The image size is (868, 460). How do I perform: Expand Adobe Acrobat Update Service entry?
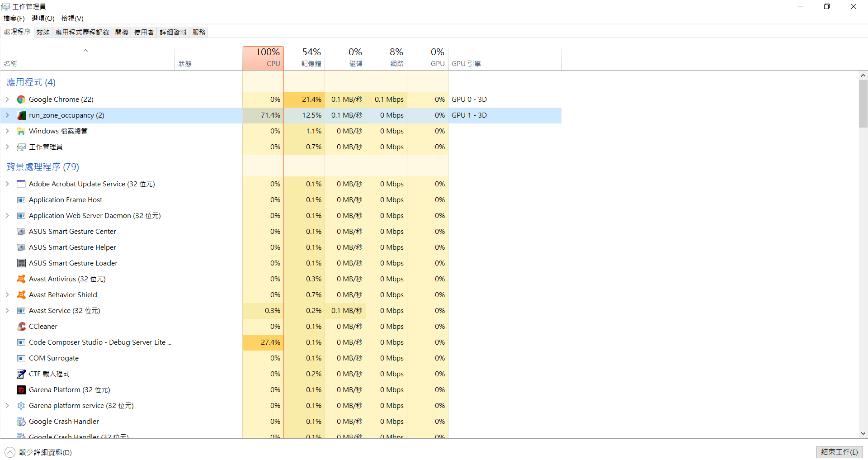click(7, 184)
